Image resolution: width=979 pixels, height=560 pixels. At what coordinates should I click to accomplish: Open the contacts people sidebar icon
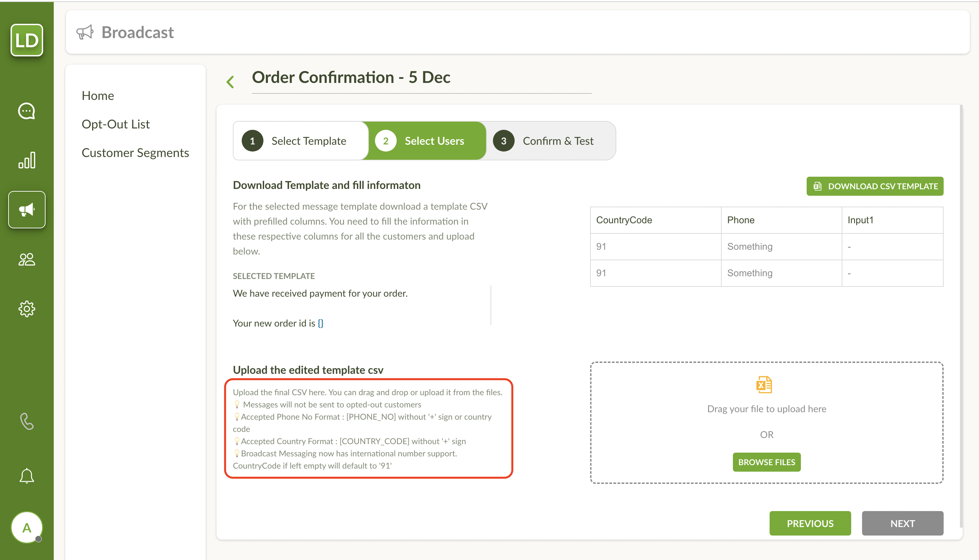coord(27,259)
